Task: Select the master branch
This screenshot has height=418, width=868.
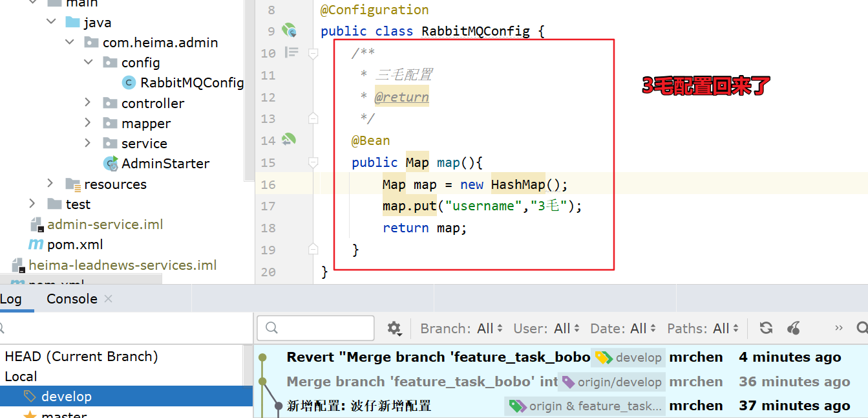Action: [64, 414]
